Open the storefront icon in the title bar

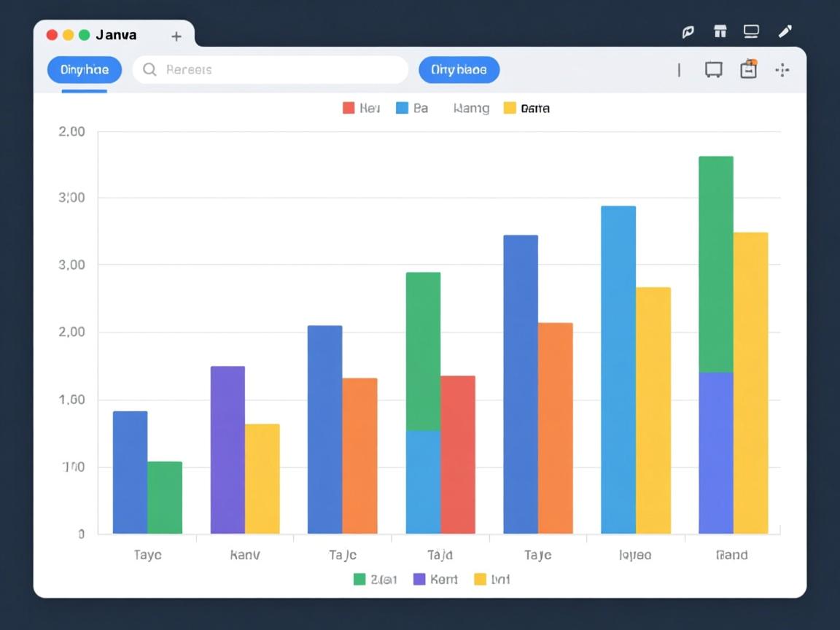click(720, 31)
